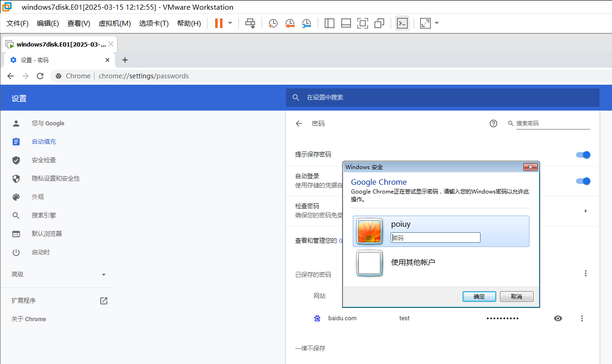The height and width of the screenshot is (364, 612).
Task: Click the power icon for 启动时
Action: [16, 252]
